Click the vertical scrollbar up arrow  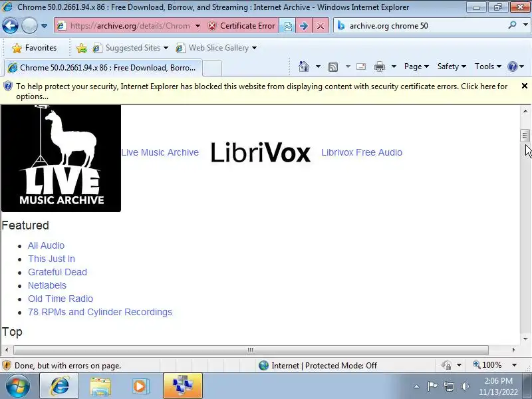click(x=525, y=110)
